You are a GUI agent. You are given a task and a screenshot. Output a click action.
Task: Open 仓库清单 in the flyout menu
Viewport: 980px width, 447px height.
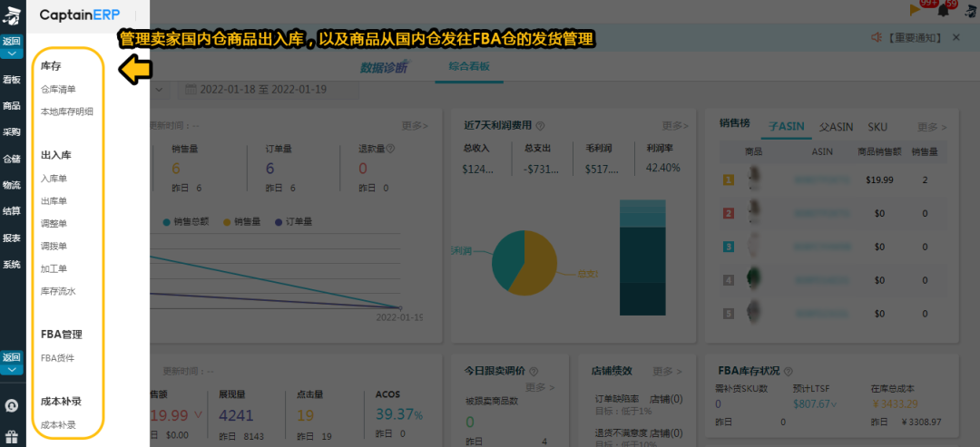click(58, 89)
